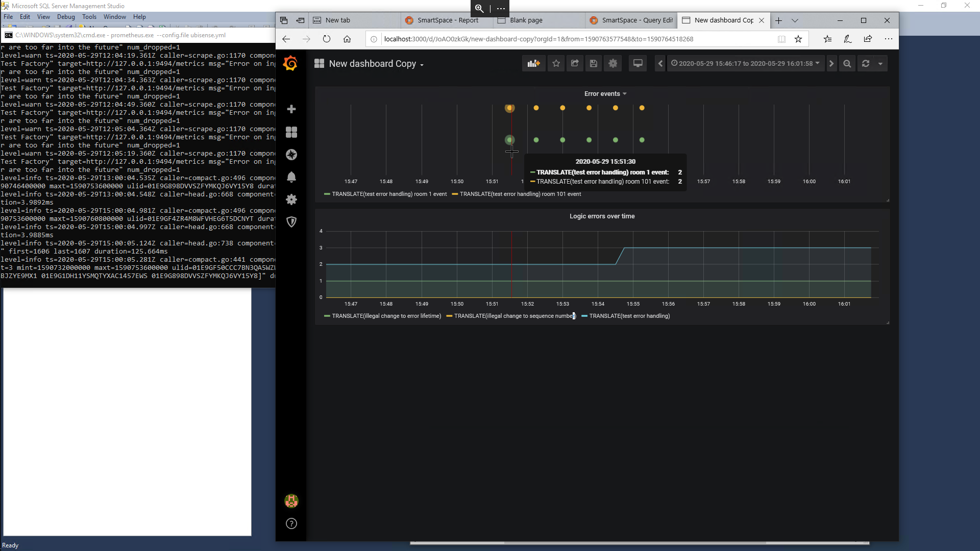The width and height of the screenshot is (980, 551).
Task: Switch to SmartSpace - Report tab
Action: (447, 20)
